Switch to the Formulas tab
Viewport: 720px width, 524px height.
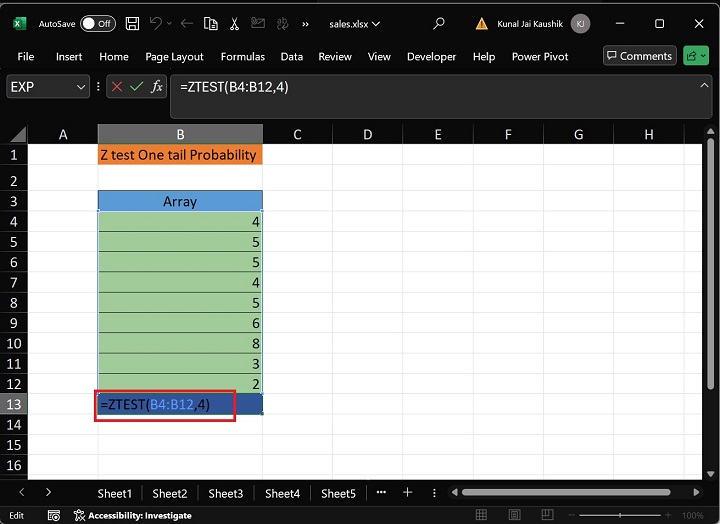pyautogui.click(x=242, y=56)
